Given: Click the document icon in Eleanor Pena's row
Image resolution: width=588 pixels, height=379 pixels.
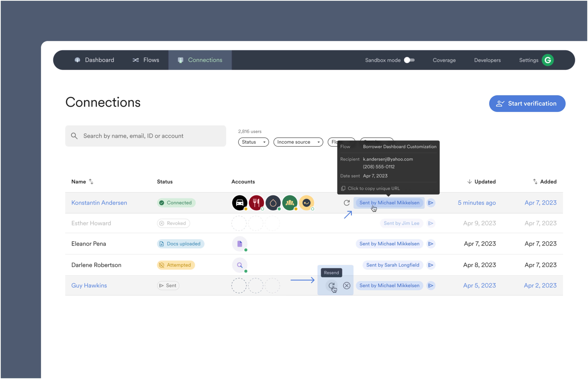Looking at the screenshot, I should 239,244.
